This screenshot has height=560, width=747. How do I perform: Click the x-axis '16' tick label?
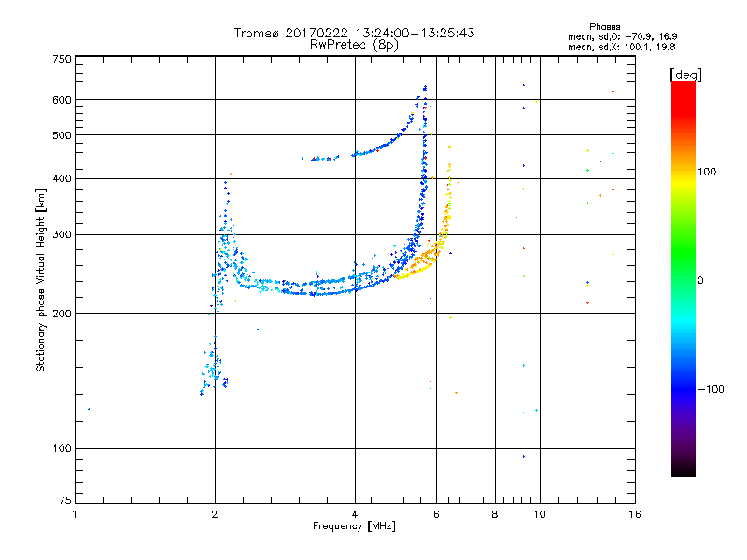pyautogui.click(x=635, y=514)
